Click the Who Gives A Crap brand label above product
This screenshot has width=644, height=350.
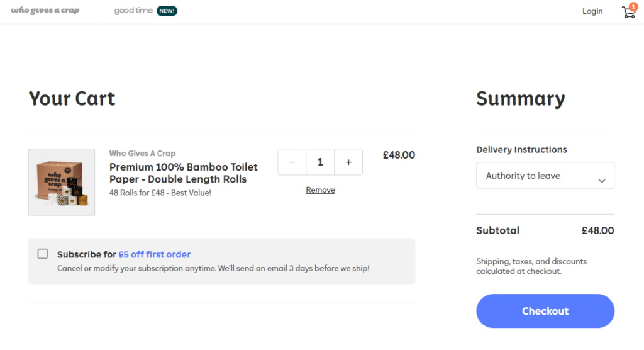click(142, 154)
